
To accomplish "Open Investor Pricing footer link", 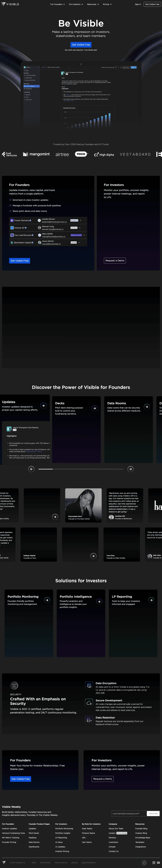I will pos(62,851).
